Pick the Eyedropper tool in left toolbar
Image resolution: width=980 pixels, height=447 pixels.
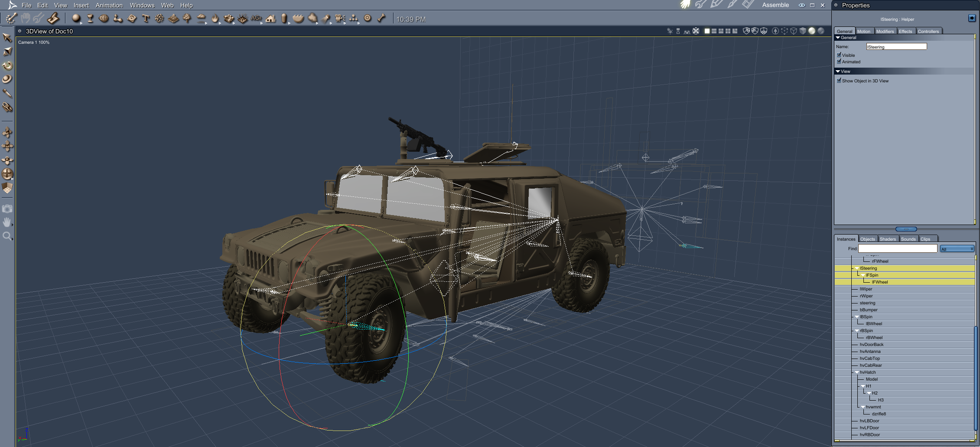(x=7, y=93)
